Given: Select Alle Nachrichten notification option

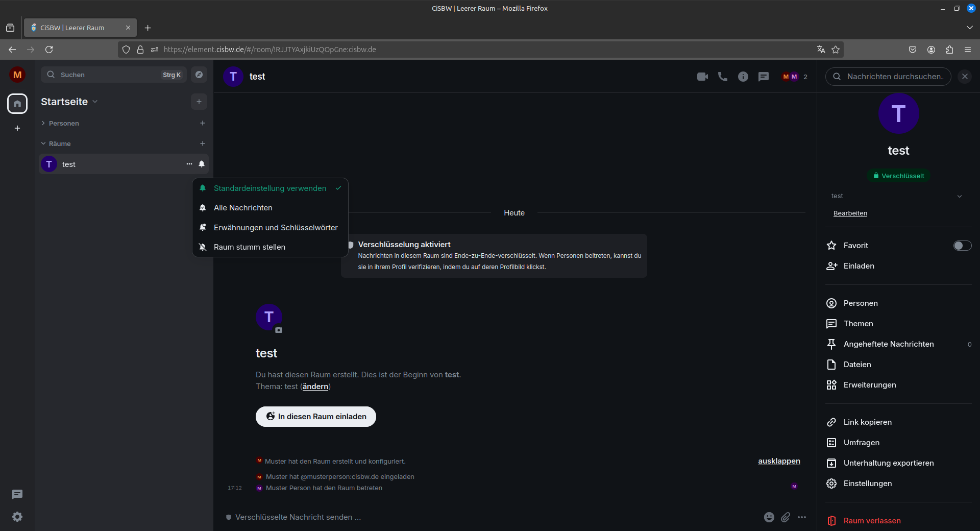Looking at the screenshot, I should pyautogui.click(x=243, y=208).
